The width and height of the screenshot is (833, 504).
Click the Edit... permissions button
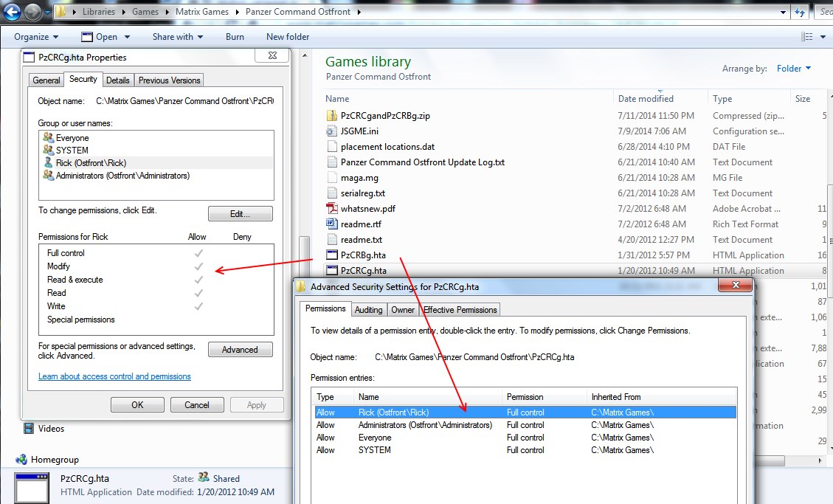(x=240, y=213)
